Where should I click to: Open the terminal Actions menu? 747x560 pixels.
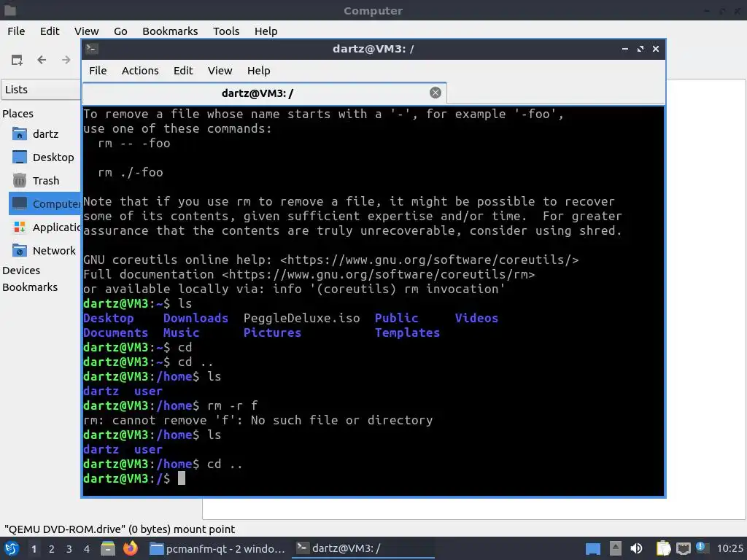[x=140, y=71]
